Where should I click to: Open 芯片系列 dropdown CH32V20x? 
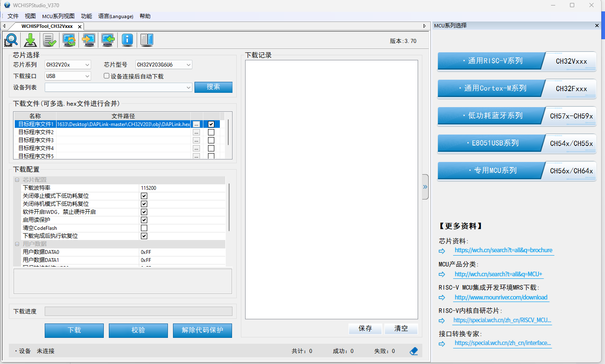point(68,65)
